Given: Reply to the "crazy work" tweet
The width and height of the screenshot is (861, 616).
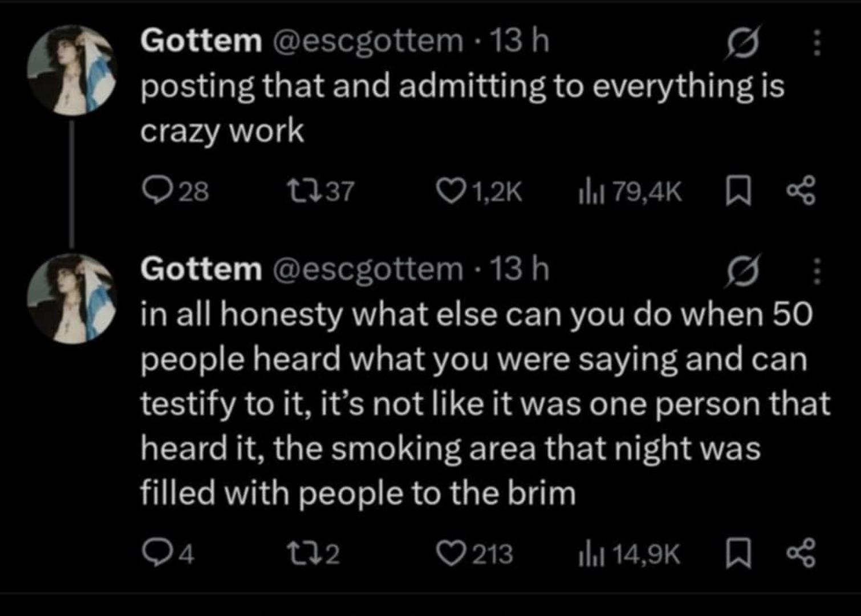Looking at the screenshot, I should click(x=155, y=191).
